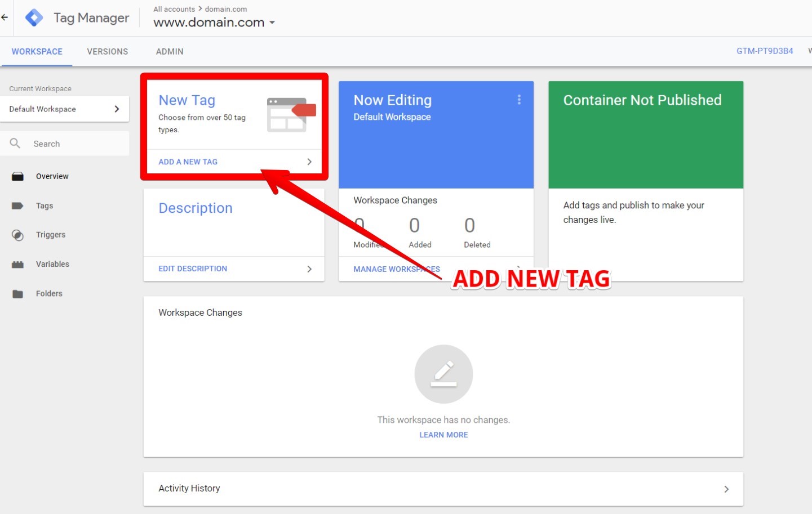Click the Learn More link
Screen dimensions: 812x514
[443, 435]
